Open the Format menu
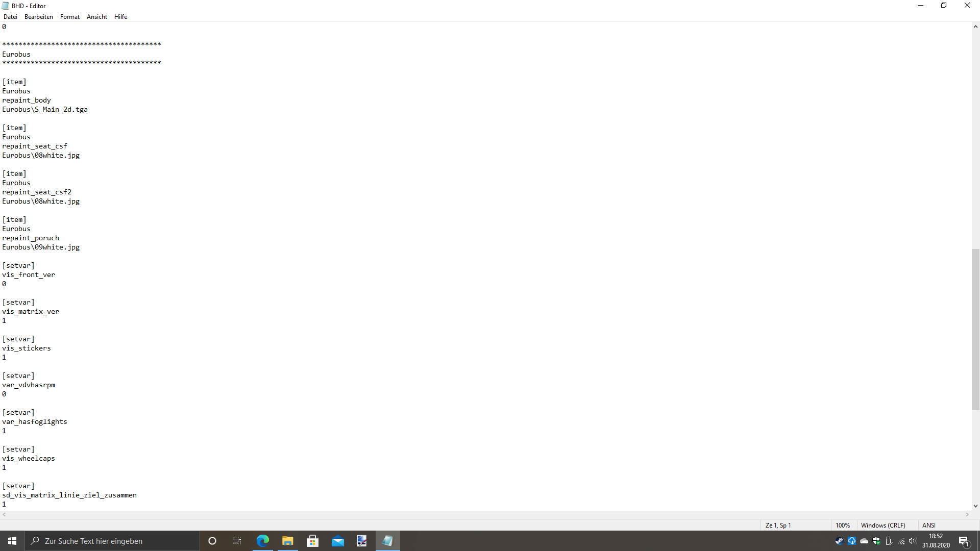980x551 pixels. pyautogui.click(x=69, y=17)
